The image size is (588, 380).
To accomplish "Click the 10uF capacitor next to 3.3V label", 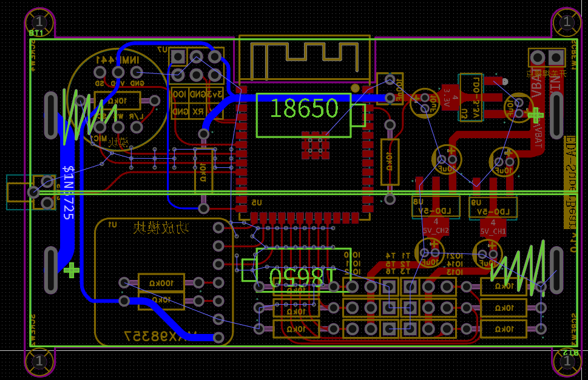I will tap(424, 103).
